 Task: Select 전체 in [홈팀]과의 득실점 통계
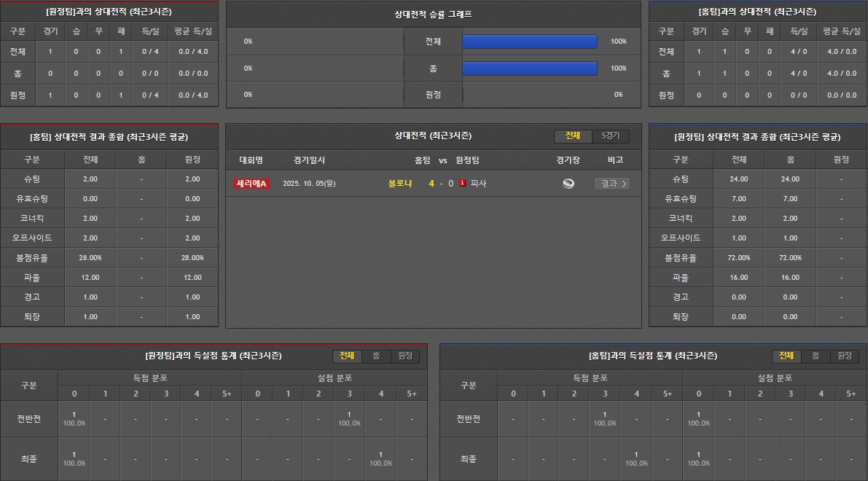pyautogui.click(x=786, y=356)
